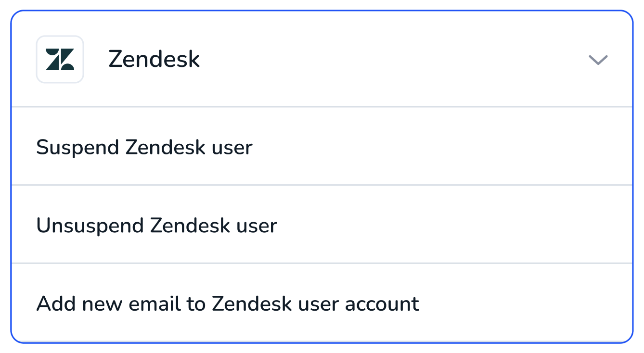Open the Unsuspend Zendesk user option
644x353 pixels.
click(x=322, y=225)
